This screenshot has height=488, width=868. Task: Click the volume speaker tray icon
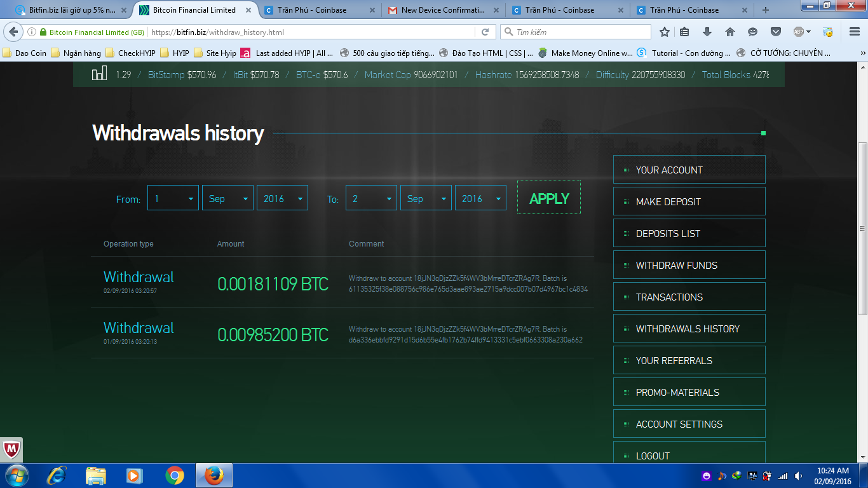tap(799, 475)
